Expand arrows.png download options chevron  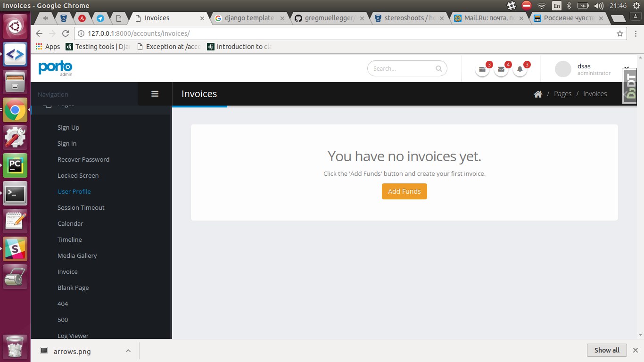[x=128, y=351]
